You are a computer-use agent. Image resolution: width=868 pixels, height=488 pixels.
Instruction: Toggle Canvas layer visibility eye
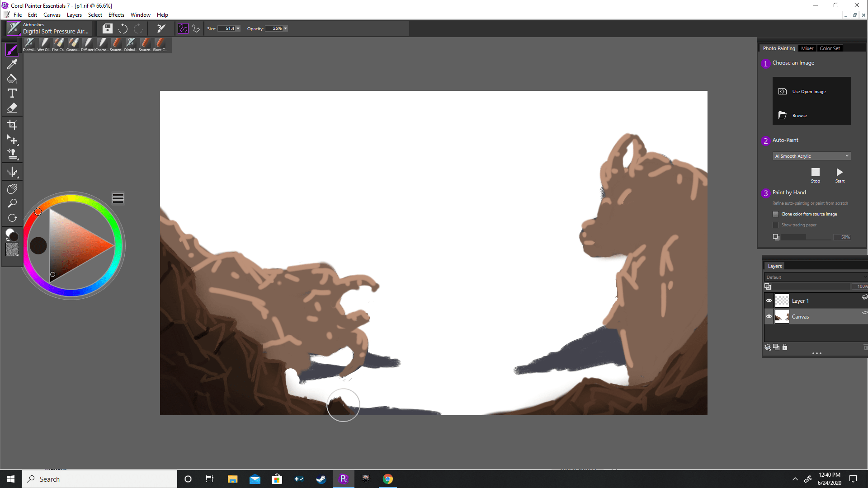click(769, 316)
